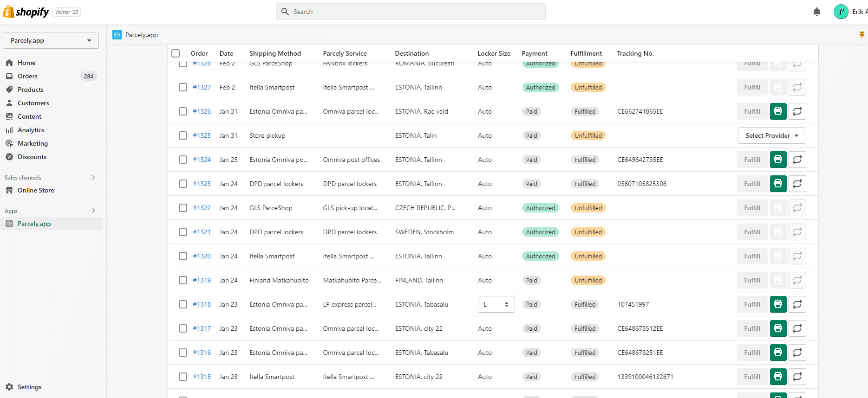Print label for order #1323
This screenshot has width=868, height=398.
[x=778, y=184]
